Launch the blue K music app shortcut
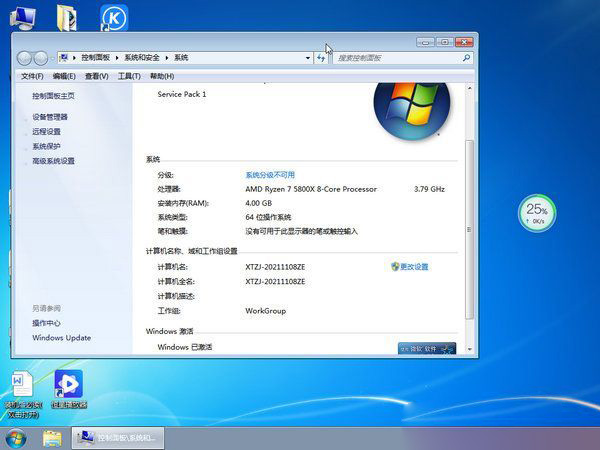The height and width of the screenshot is (450, 600). 114,18
